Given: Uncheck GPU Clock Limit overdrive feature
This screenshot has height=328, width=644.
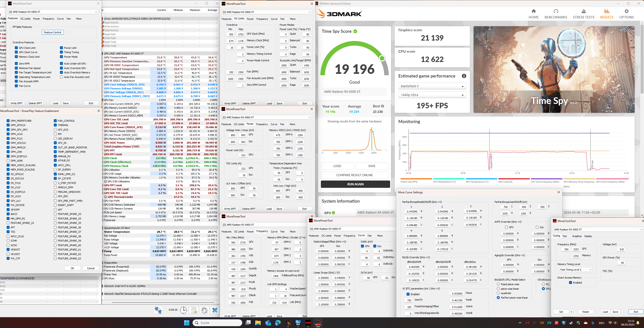Looking at the screenshot, I should pyautogui.click(x=16, y=48).
